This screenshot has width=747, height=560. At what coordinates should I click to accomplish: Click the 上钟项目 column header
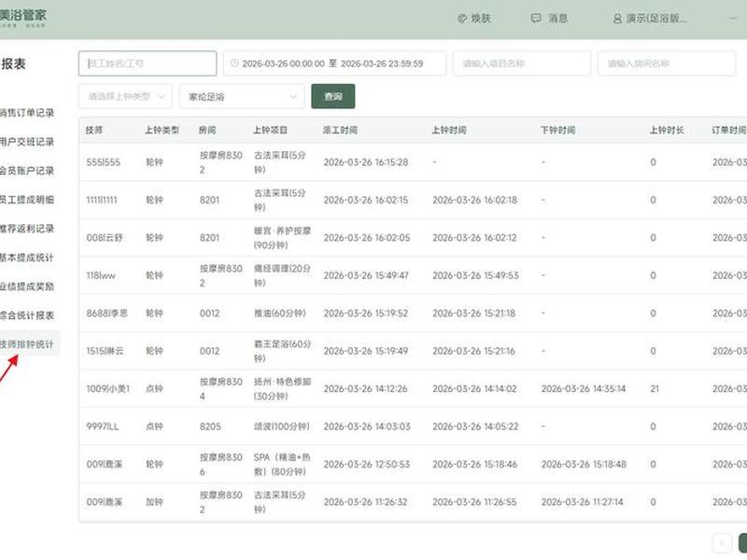point(270,130)
